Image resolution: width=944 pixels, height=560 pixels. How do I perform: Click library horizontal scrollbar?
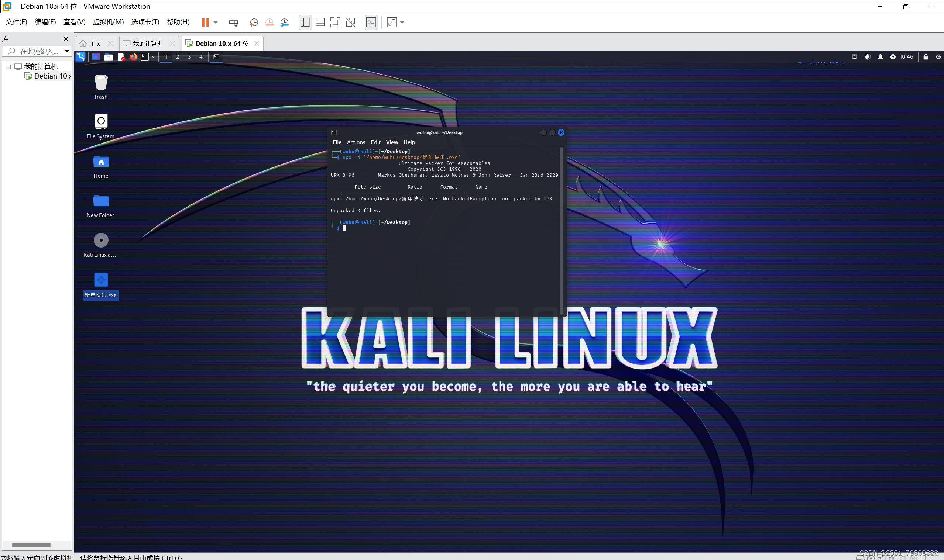[31, 545]
